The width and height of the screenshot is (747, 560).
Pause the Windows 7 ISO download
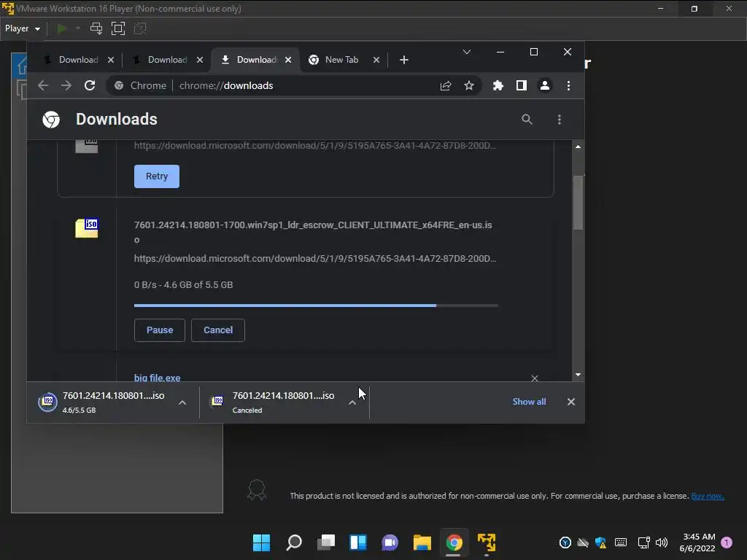pos(160,330)
